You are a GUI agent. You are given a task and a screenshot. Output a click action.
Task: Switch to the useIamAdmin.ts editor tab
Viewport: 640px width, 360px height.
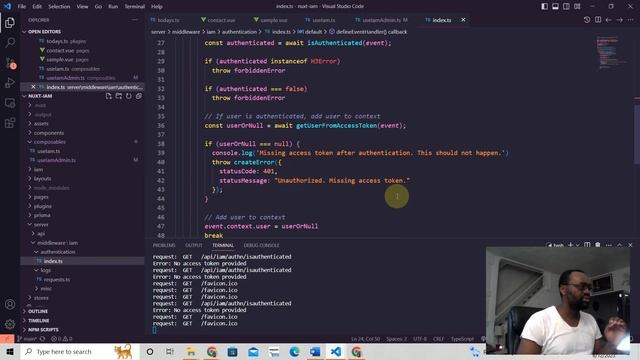click(x=382, y=20)
